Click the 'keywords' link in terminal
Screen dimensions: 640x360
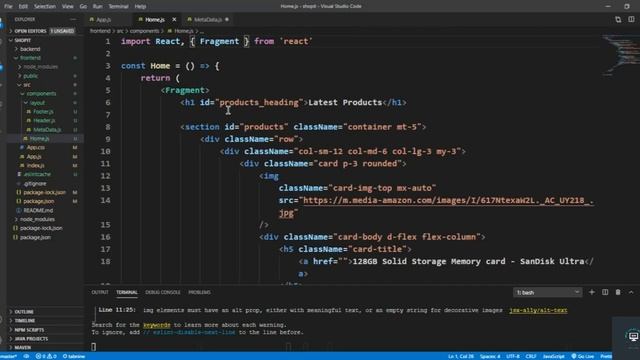click(157, 325)
